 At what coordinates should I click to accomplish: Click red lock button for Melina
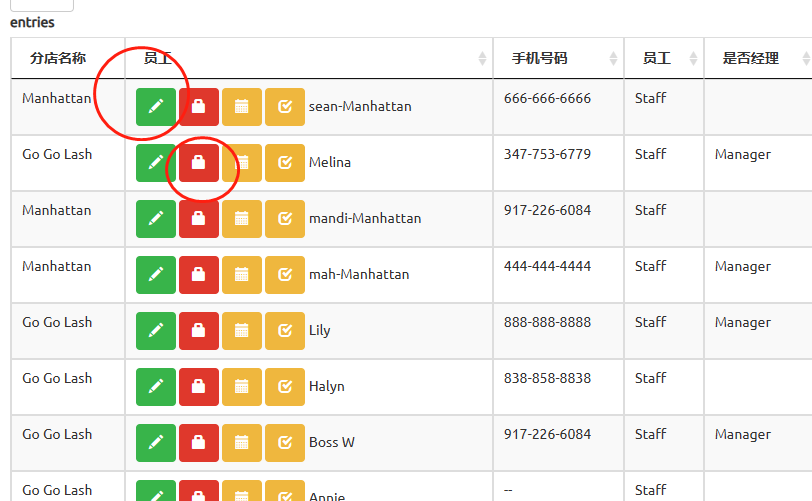[x=199, y=163]
